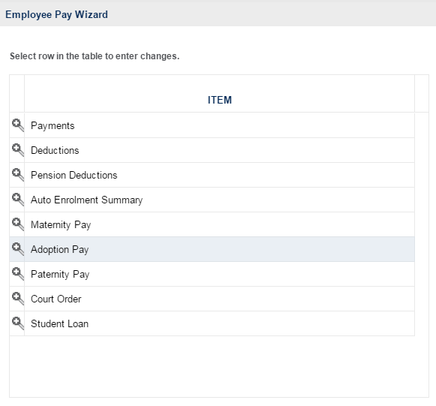Click the ITEM column header
Viewport: 436px width, 406px height.
[220, 100]
